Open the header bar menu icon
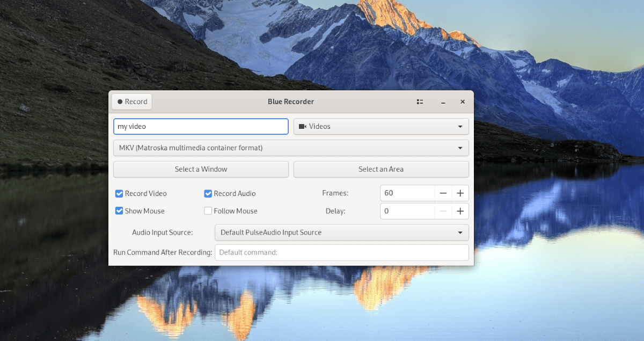This screenshot has width=644, height=341. 420,101
